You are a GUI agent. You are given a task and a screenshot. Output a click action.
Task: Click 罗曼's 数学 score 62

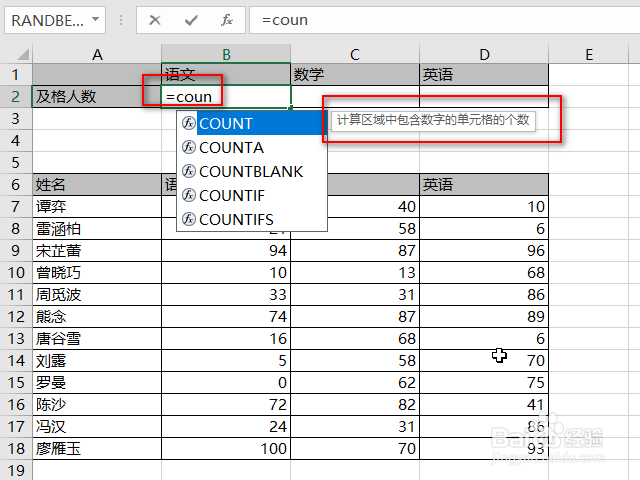click(355, 383)
